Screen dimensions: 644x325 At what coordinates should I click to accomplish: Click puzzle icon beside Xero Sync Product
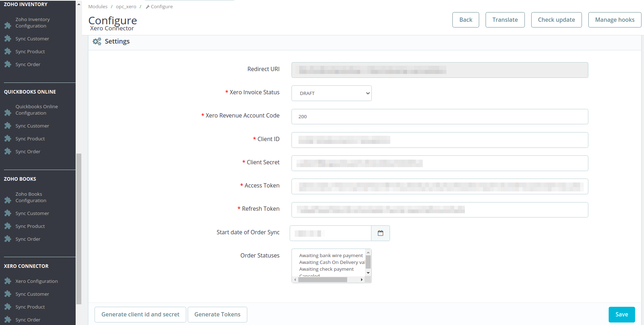pos(8,307)
